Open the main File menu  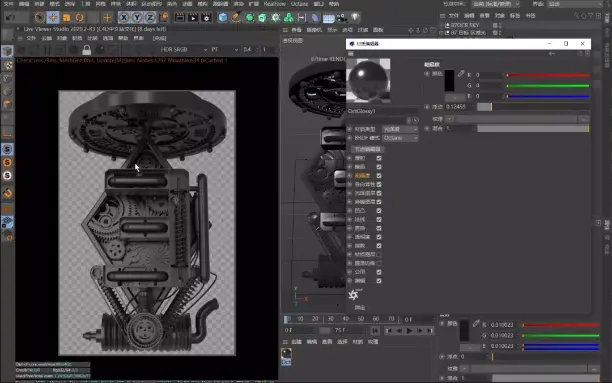9,4
